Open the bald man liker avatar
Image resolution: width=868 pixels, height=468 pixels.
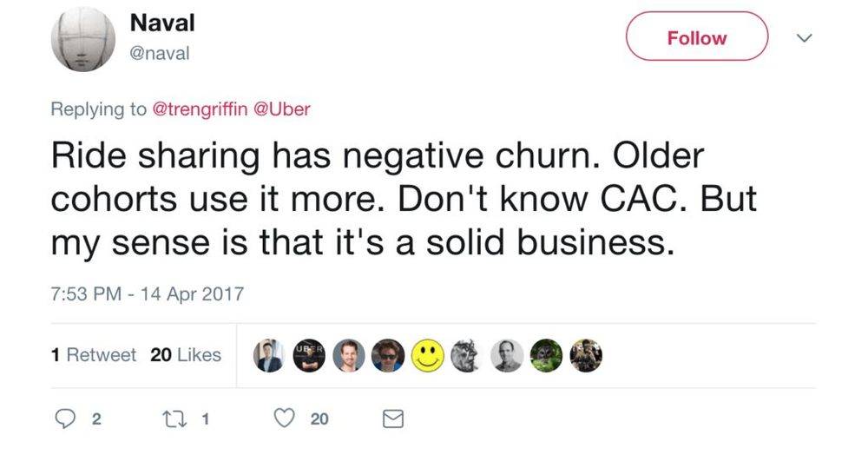(x=507, y=355)
